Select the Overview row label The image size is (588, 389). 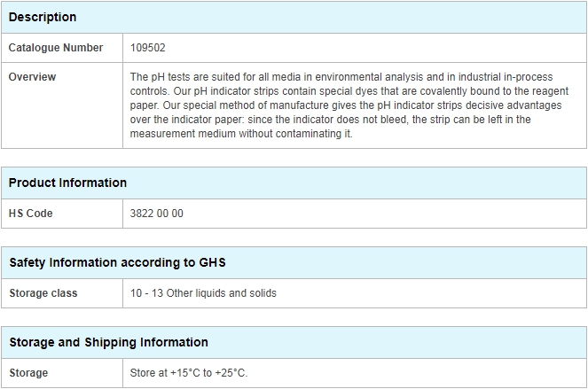62,105
